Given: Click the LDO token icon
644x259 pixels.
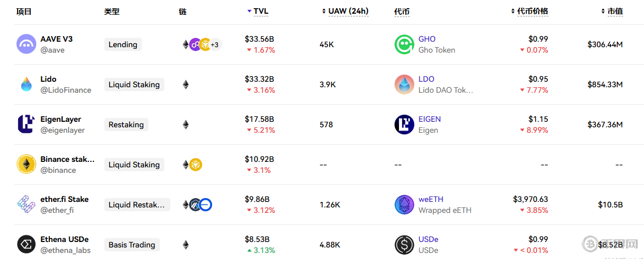Looking at the screenshot, I should [404, 85].
